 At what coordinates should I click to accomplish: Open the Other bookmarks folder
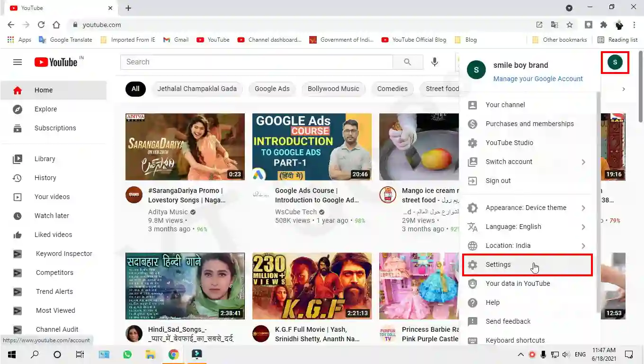tap(560, 40)
